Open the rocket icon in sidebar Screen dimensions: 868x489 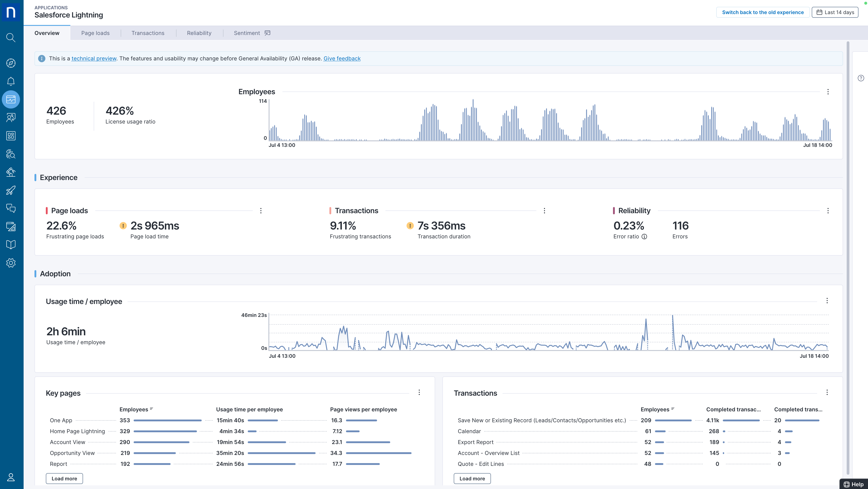pos(11,190)
